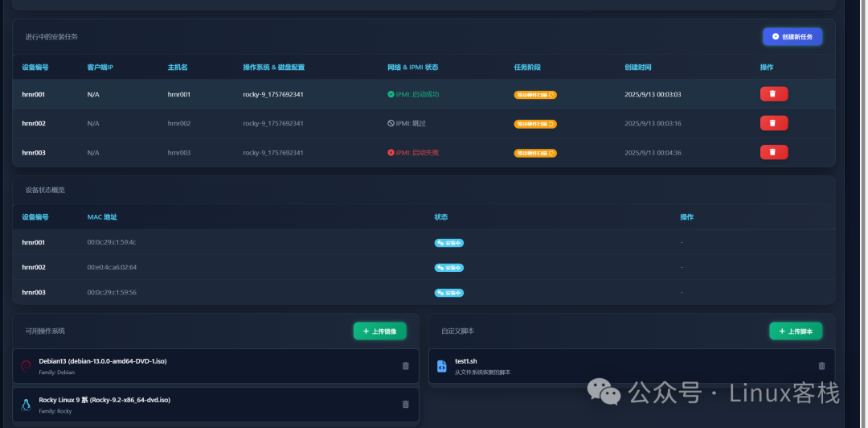Click the red IPMI failed icon for hrnr003
868x428 pixels.
[x=391, y=153]
